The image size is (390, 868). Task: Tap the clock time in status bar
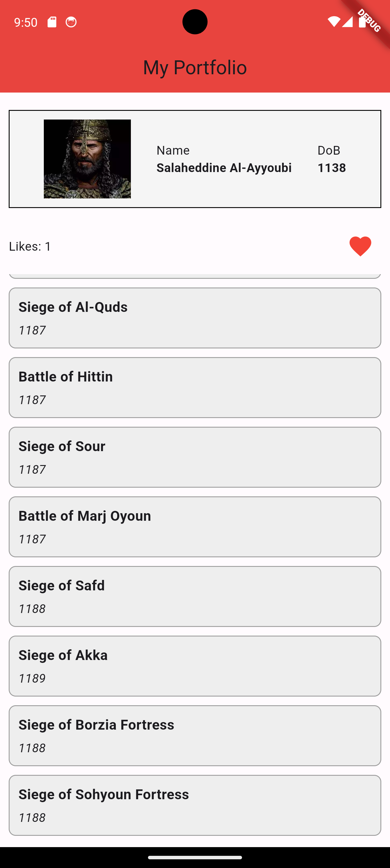tap(26, 22)
